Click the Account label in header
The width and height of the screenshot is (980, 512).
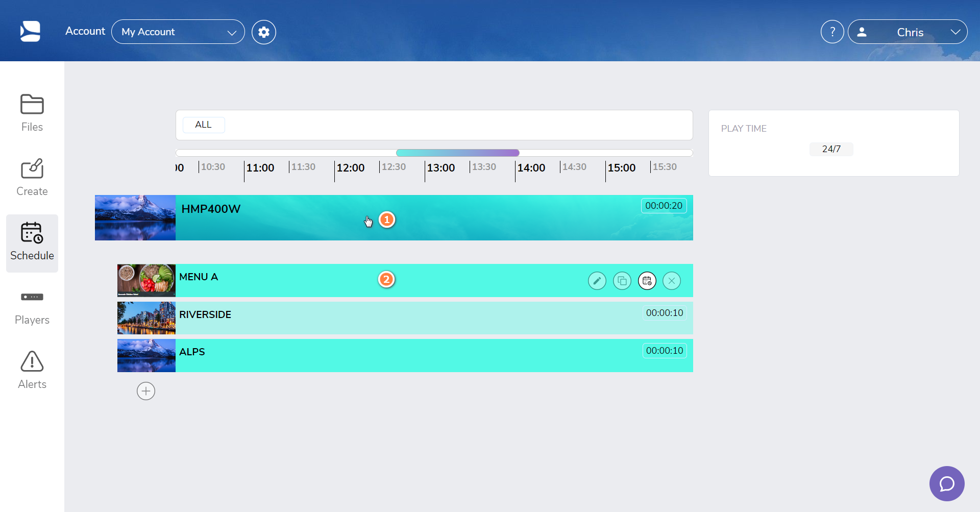(85, 31)
